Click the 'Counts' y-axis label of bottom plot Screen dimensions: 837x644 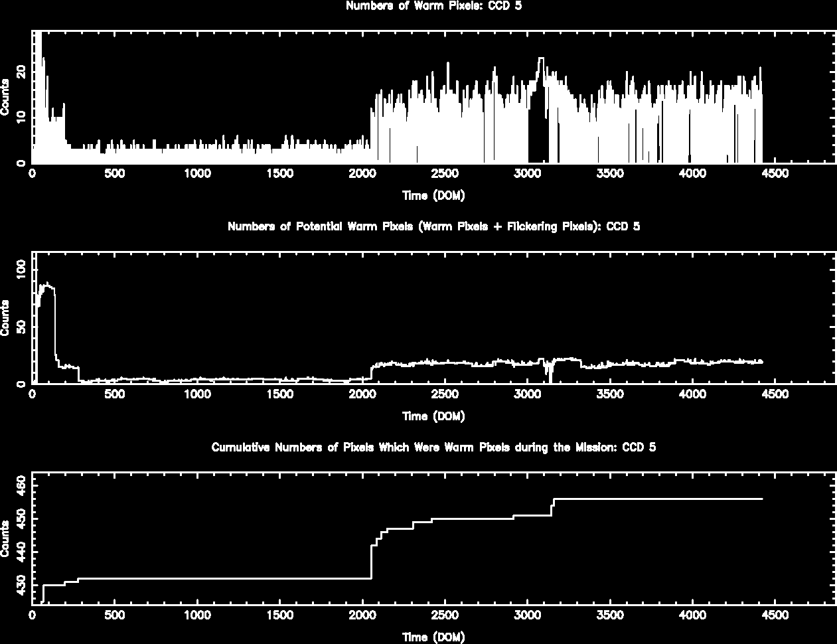tap(6, 538)
